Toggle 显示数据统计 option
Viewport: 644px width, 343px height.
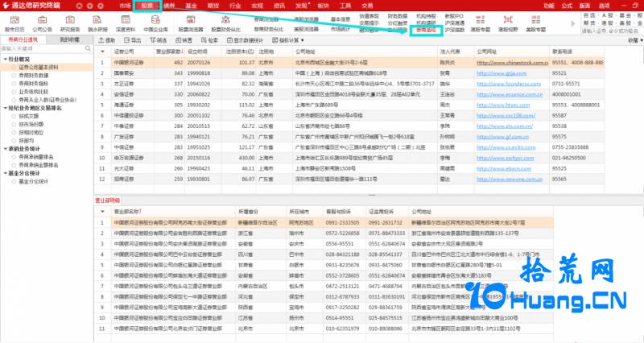coord(245,40)
